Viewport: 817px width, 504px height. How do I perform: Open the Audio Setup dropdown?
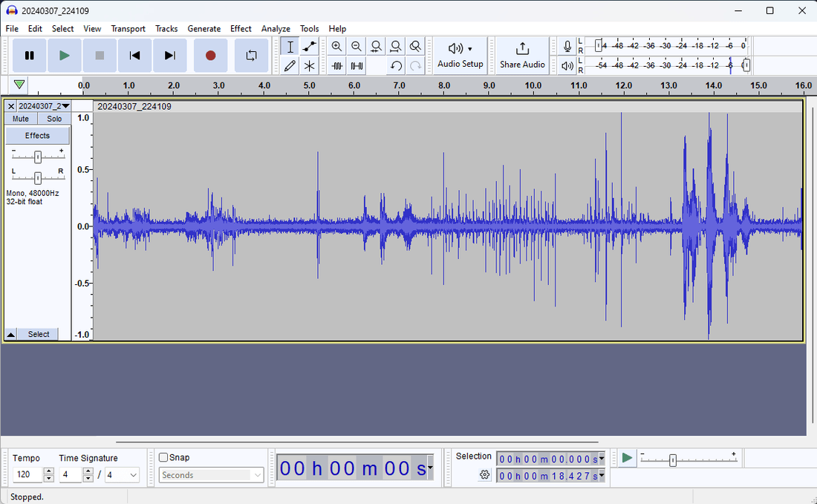click(460, 56)
